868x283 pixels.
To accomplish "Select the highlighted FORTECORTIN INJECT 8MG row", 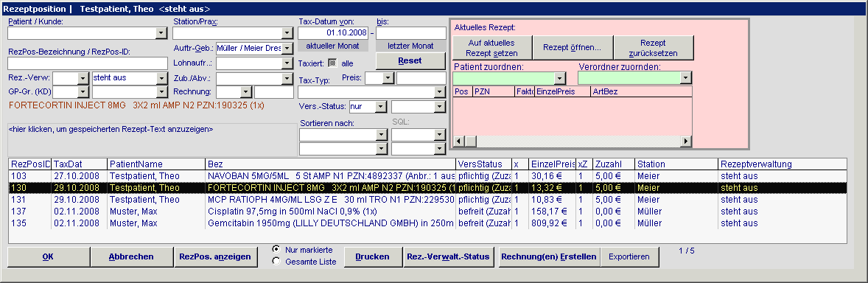I will pyautogui.click(x=428, y=188).
